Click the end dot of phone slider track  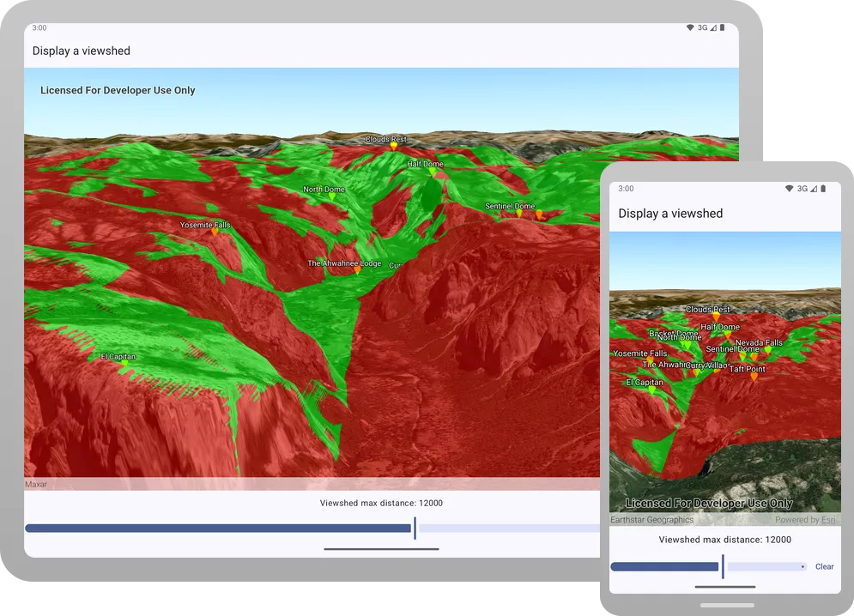(x=803, y=567)
